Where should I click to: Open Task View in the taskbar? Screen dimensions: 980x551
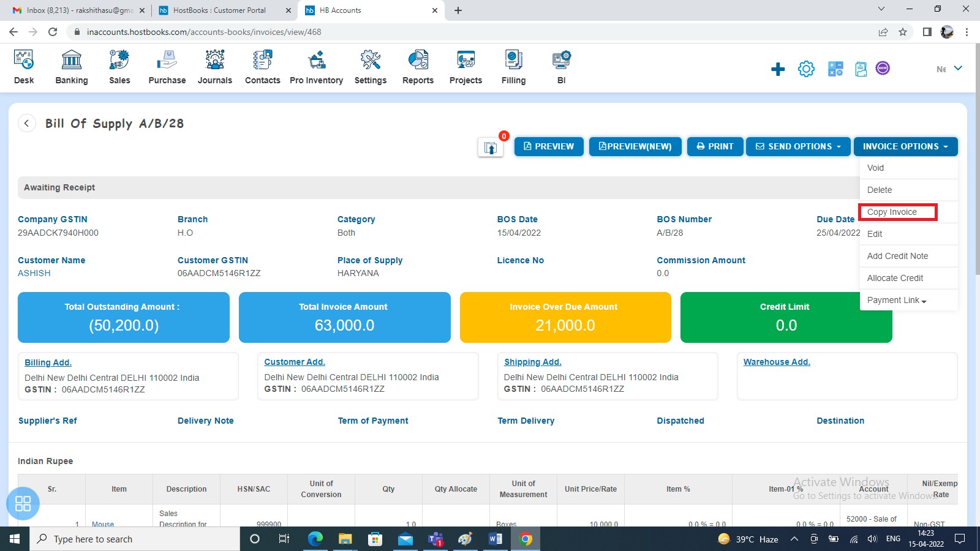point(284,539)
